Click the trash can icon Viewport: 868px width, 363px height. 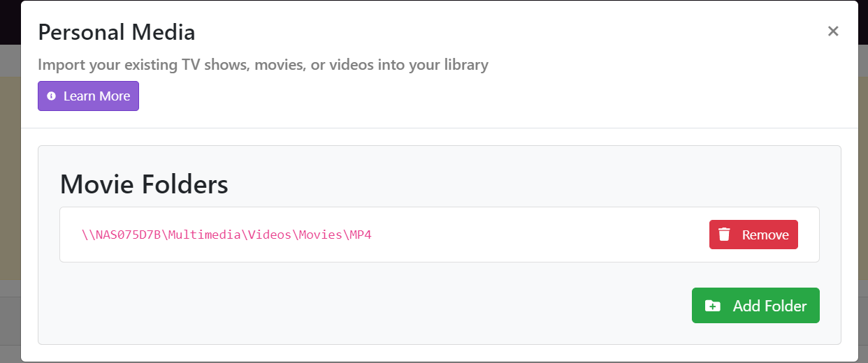[x=725, y=235]
